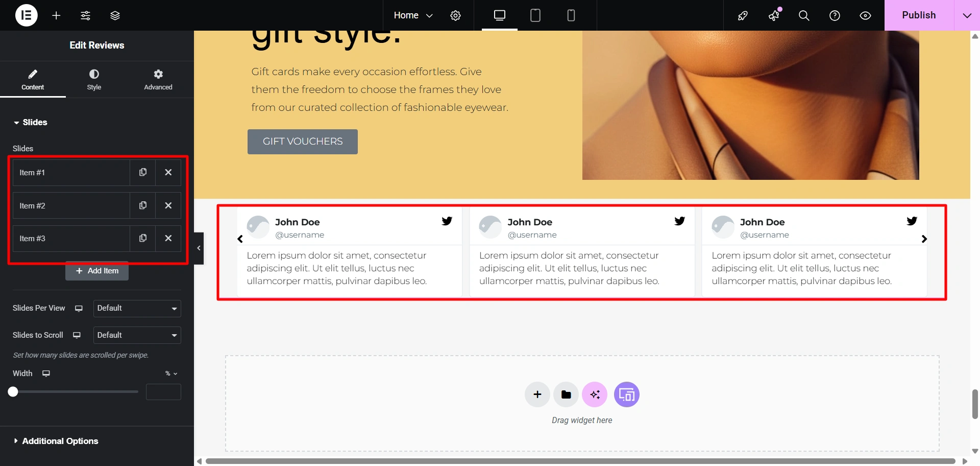Remove Item #3 slide
The height and width of the screenshot is (466, 980).
[x=168, y=238]
